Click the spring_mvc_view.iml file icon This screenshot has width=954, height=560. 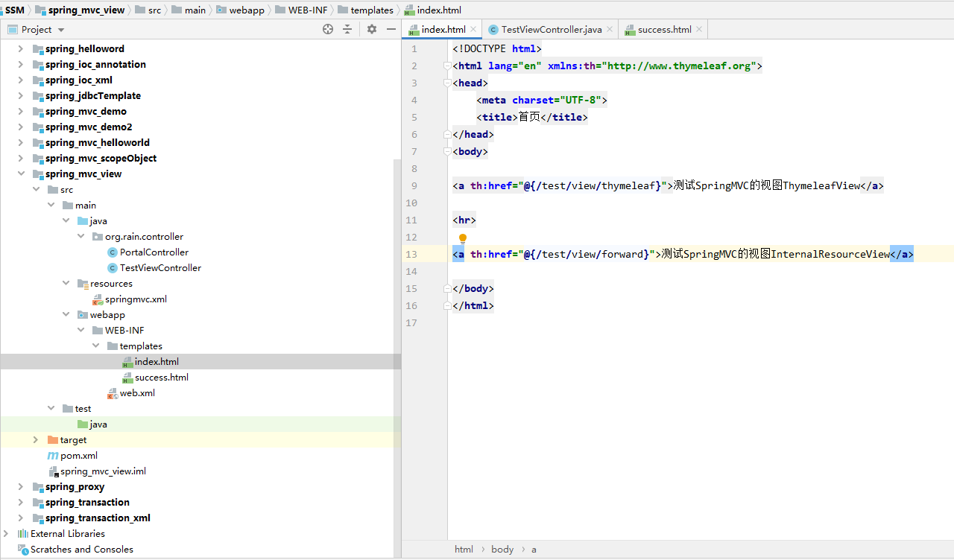53,471
